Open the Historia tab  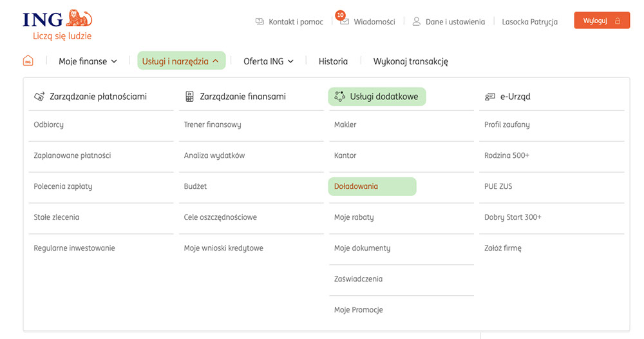point(333,61)
